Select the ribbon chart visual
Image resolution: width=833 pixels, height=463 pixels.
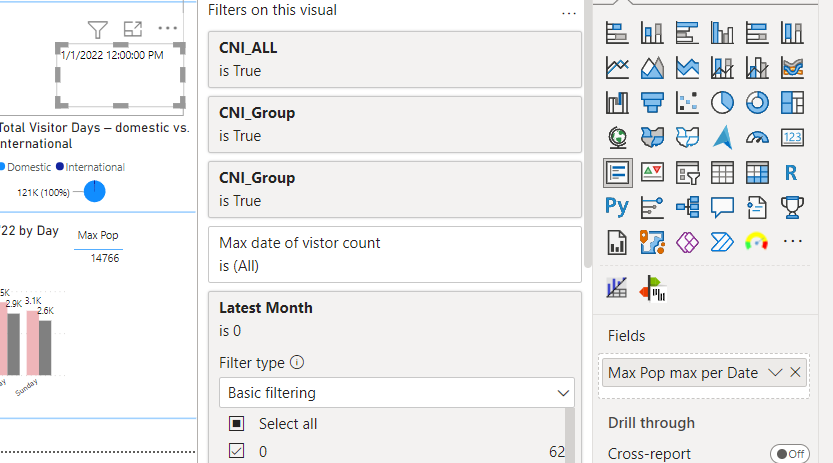tap(792, 68)
